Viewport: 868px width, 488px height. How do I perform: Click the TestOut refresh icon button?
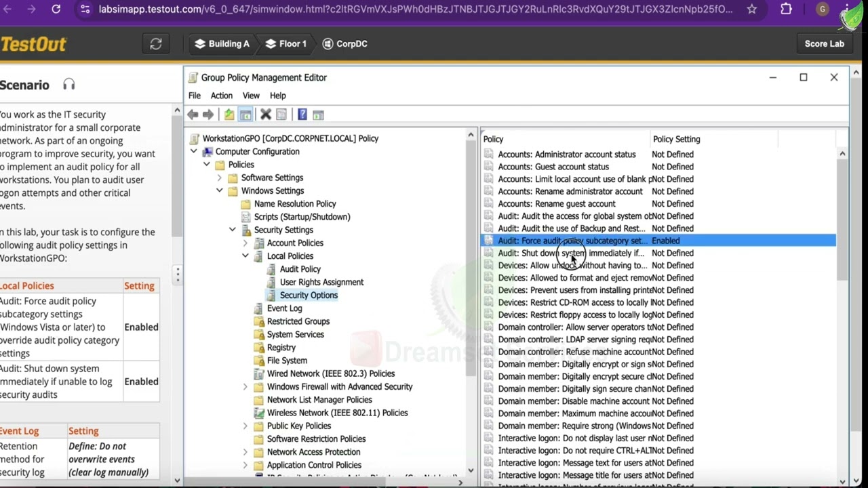click(156, 43)
